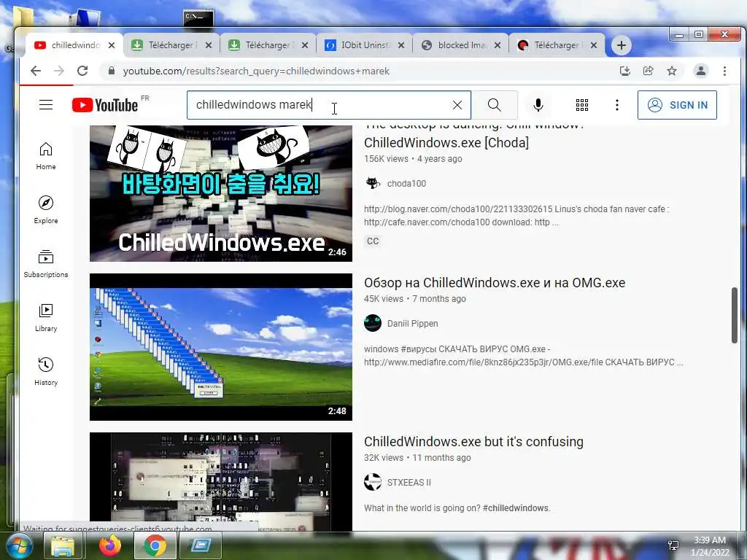
Task: Click the padlock site info icon
Action: 112,71
